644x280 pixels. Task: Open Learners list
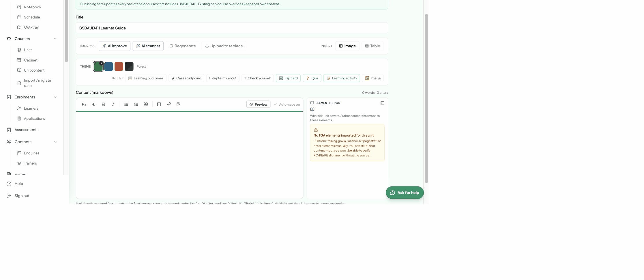(31, 109)
